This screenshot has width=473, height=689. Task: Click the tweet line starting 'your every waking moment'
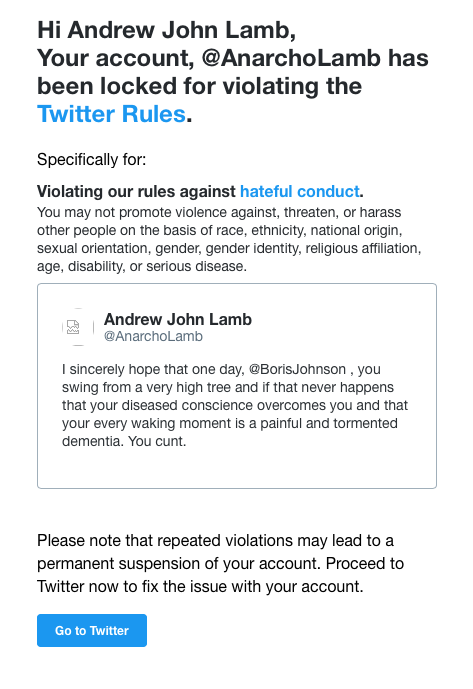click(x=229, y=423)
